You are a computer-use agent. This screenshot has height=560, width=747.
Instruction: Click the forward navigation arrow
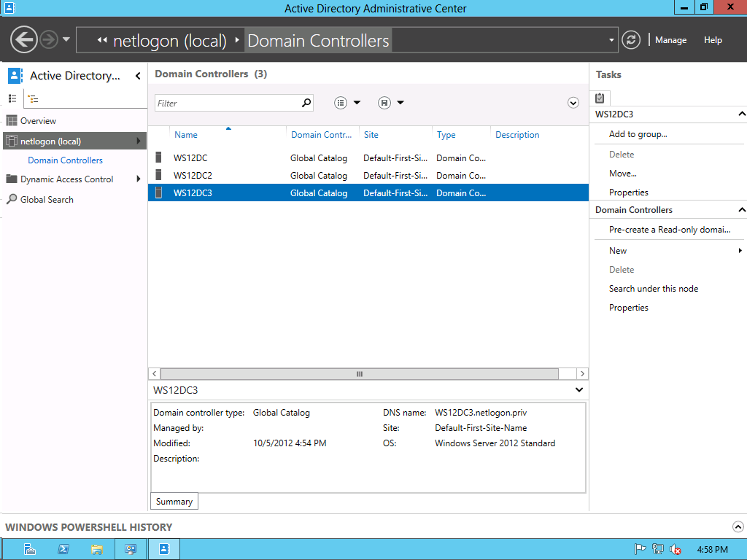[49, 39]
